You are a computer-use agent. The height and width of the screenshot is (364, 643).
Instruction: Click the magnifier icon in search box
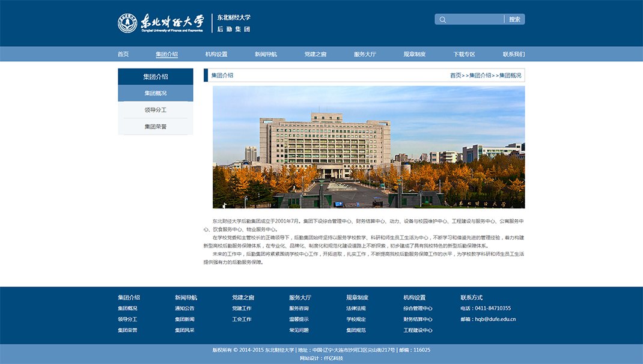tap(443, 19)
